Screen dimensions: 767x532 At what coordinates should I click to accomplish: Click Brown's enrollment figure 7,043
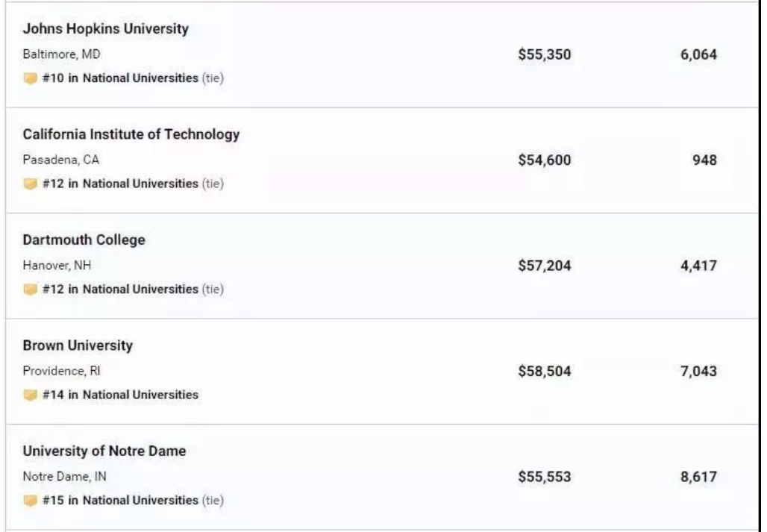[x=698, y=372]
